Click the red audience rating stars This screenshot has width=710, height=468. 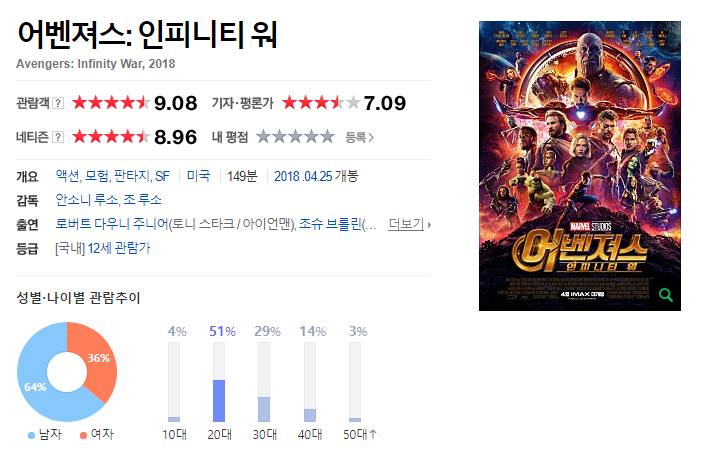coord(111,103)
